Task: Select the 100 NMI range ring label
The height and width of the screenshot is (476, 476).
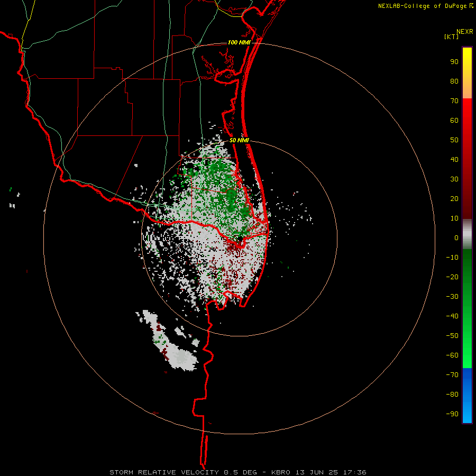Action: coord(239,42)
